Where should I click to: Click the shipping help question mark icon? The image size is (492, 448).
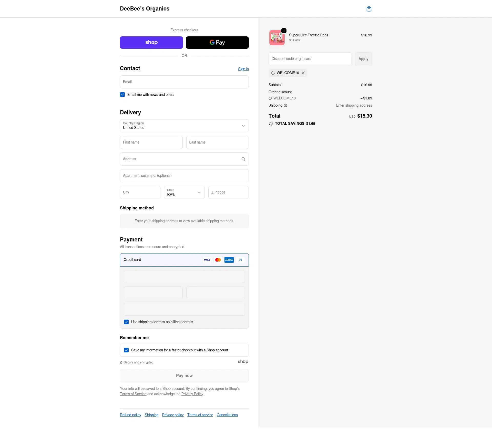tap(285, 106)
